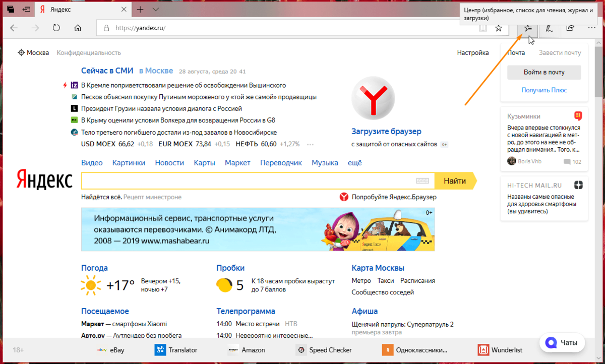
Task: Click the on-screen keyboard icon in search field
Action: (x=423, y=180)
